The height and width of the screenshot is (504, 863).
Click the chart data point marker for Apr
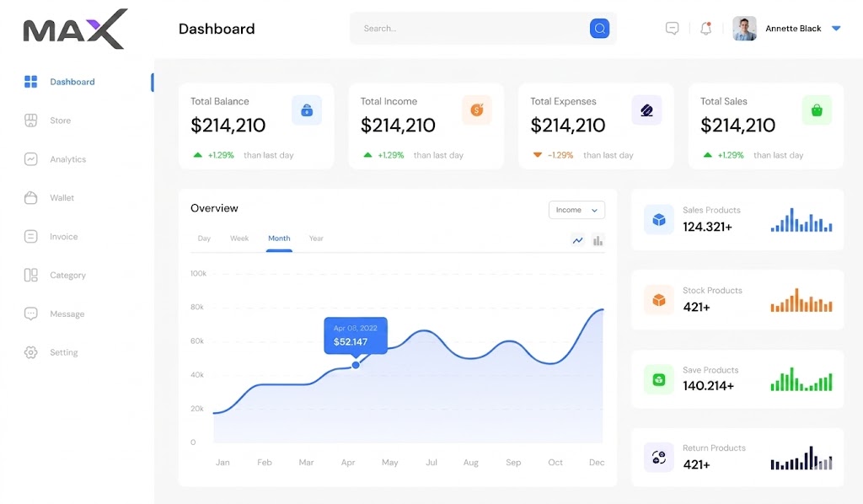[x=356, y=365]
